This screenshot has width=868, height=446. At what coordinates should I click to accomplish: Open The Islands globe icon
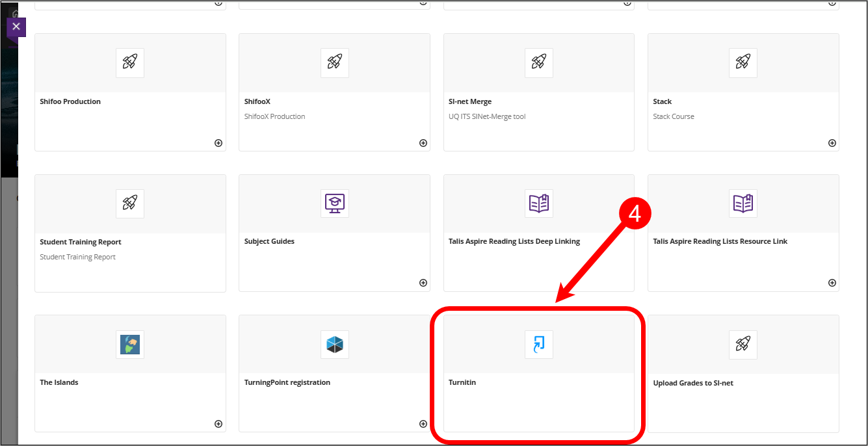(x=129, y=345)
